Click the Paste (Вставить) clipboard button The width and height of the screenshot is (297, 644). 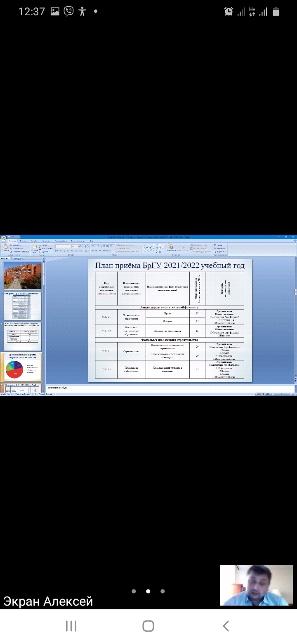click(5, 248)
